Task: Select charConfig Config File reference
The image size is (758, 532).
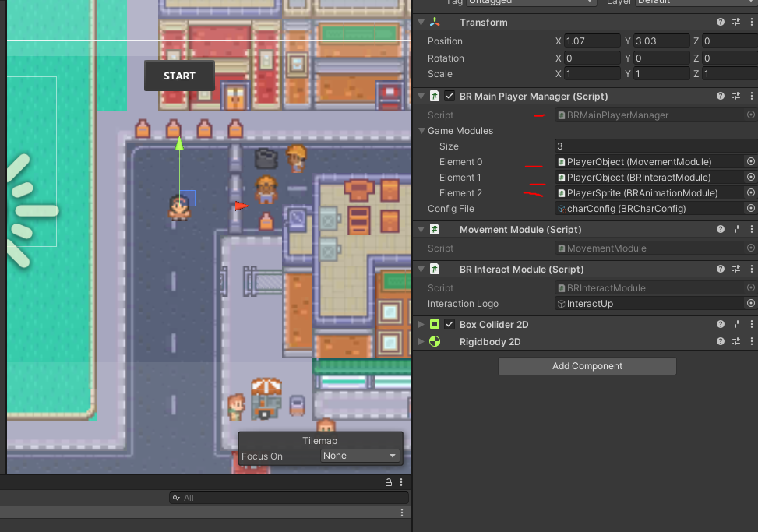Action: pyautogui.click(x=649, y=208)
